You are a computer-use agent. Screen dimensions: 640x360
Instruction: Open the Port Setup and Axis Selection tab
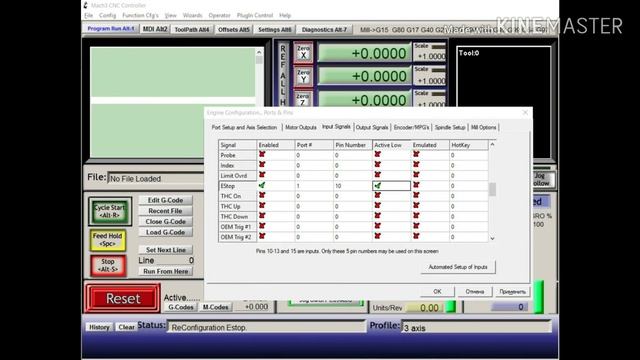click(244, 127)
